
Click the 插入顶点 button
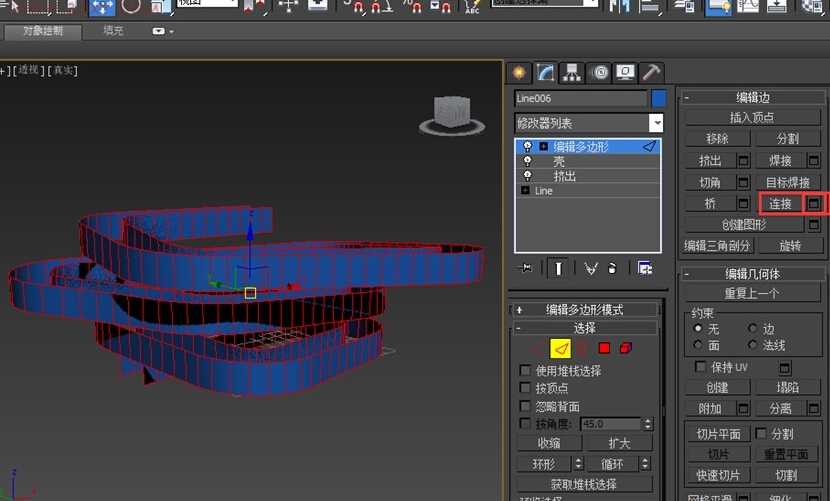point(752,118)
